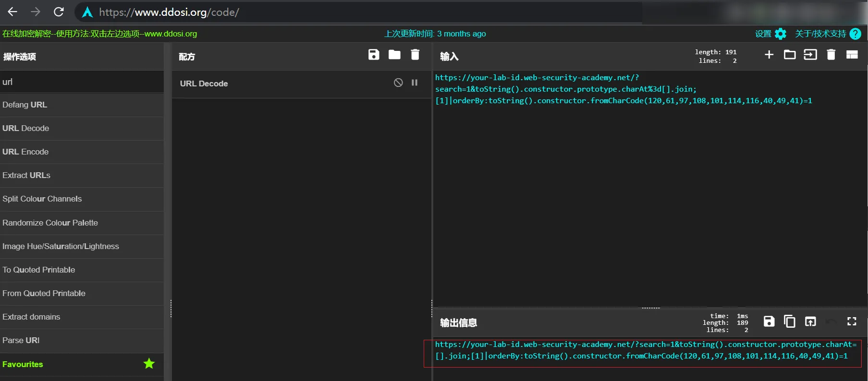Select the Image Hue/Saturation/Lightness operation

(82, 246)
